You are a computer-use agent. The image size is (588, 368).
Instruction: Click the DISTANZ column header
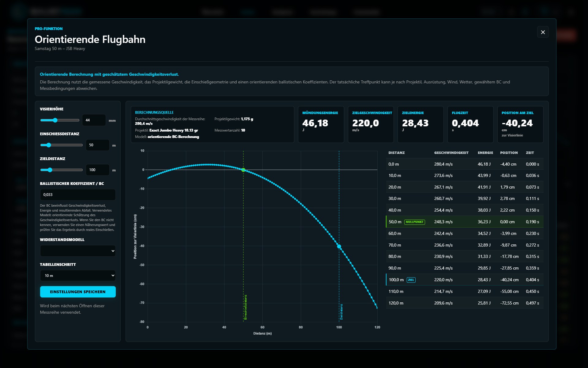397,153
